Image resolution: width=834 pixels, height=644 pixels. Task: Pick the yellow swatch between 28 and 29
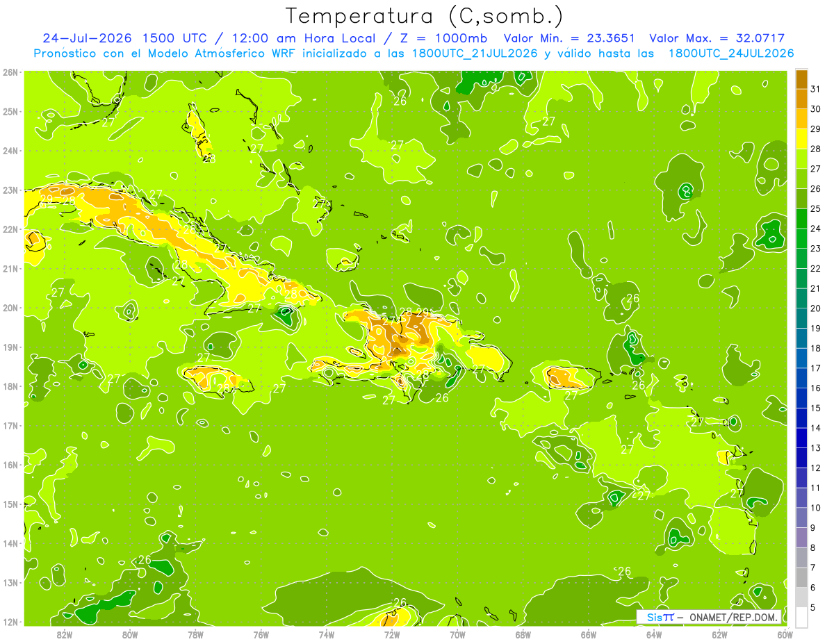click(x=801, y=139)
